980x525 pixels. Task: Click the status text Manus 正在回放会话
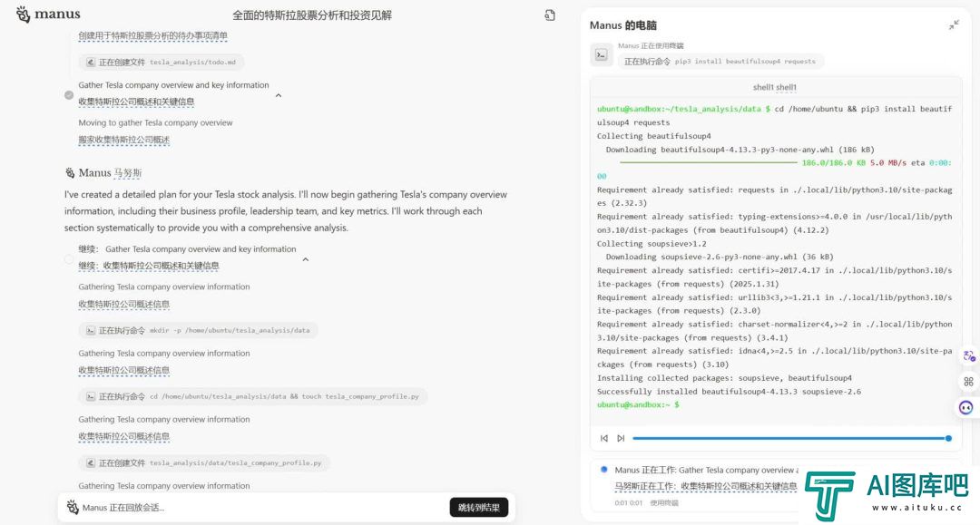pyautogui.click(x=123, y=508)
